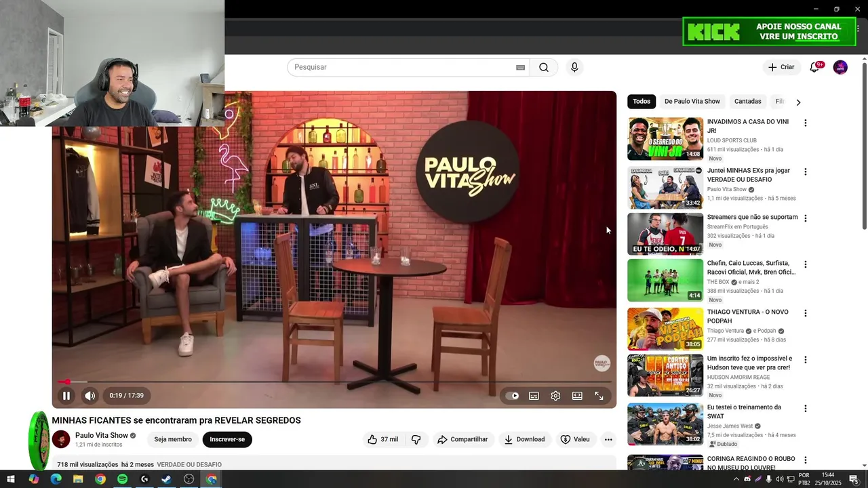Click the search magnifier button

pyautogui.click(x=544, y=67)
